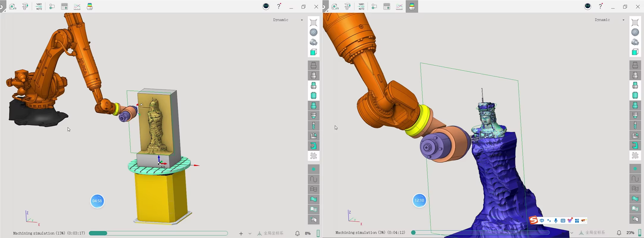Click the 04:58 timer bubble
This screenshot has width=644, height=238.
pyautogui.click(x=97, y=201)
